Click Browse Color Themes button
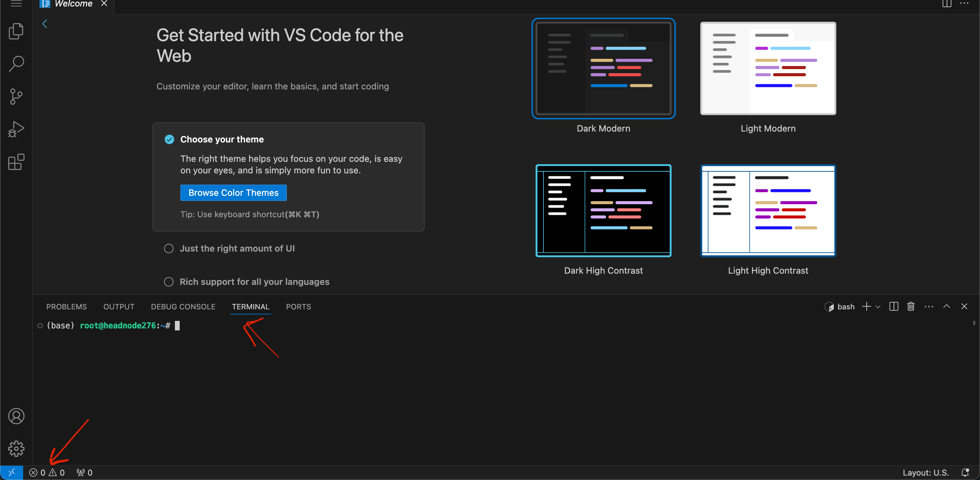The width and height of the screenshot is (980, 480). (x=233, y=193)
